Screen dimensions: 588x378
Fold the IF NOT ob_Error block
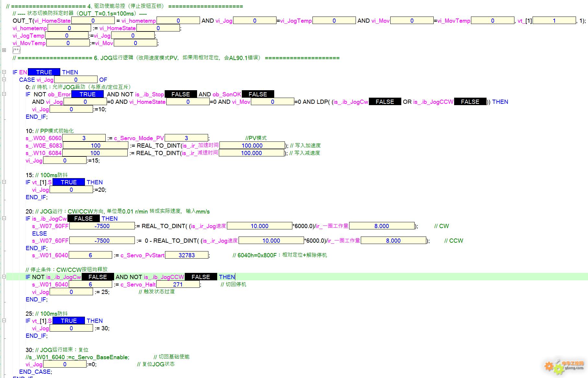[x=4, y=94]
